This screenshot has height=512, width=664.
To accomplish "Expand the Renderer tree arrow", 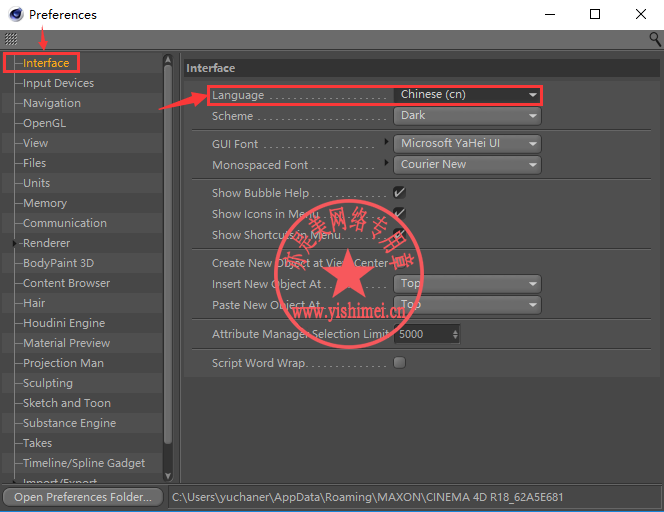I will coord(14,243).
